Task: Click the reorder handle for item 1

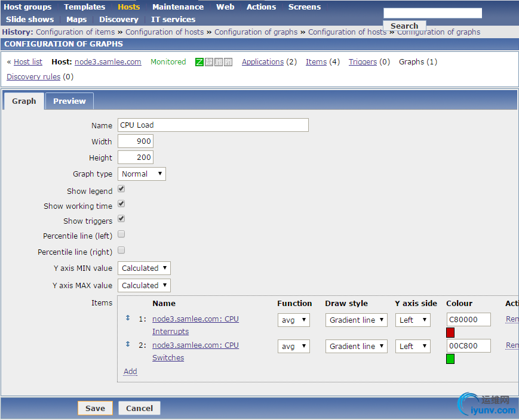Action: pos(128,318)
